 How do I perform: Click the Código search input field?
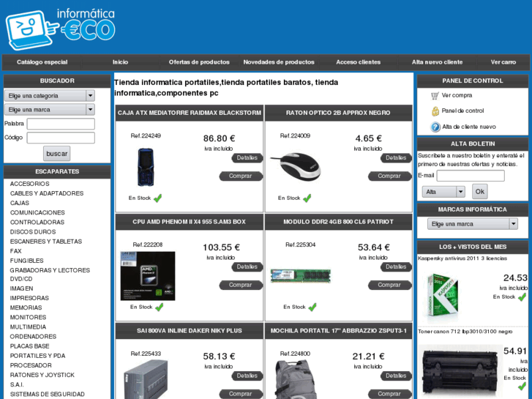(61, 138)
